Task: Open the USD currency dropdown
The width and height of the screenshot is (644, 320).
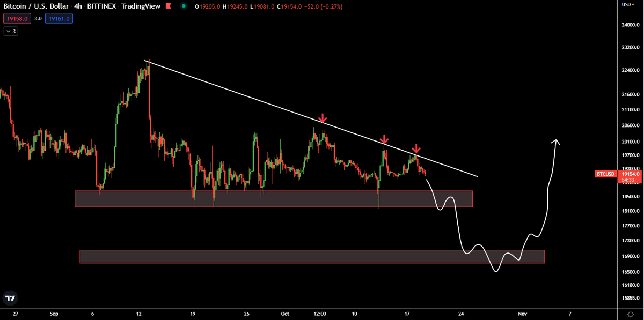Action: coord(627,4)
